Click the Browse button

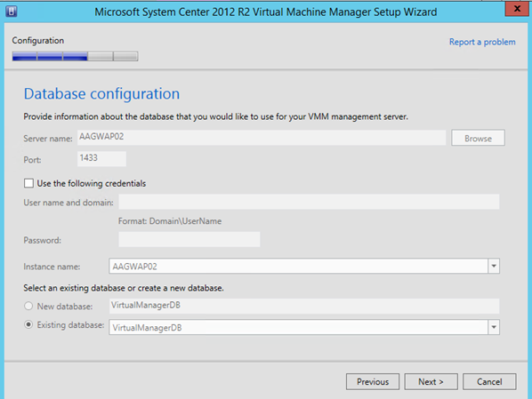(x=478, y=138)
